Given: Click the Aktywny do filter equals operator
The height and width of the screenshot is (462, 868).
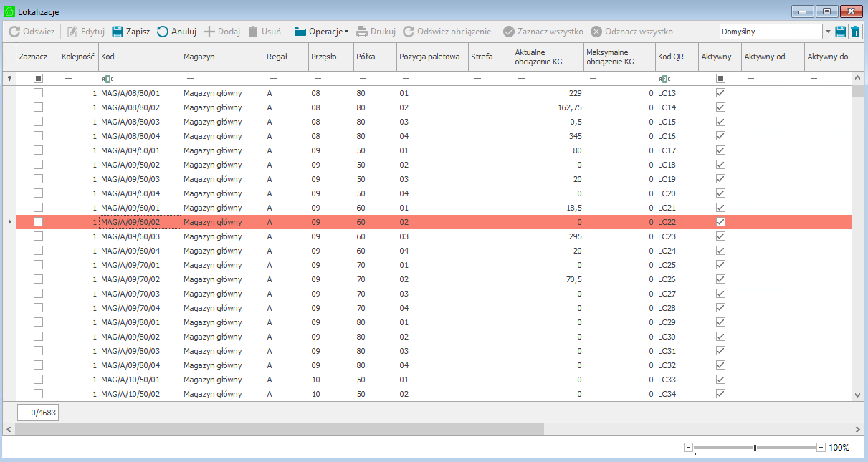Looking at the screenshot, I should [x=814, y=79].
